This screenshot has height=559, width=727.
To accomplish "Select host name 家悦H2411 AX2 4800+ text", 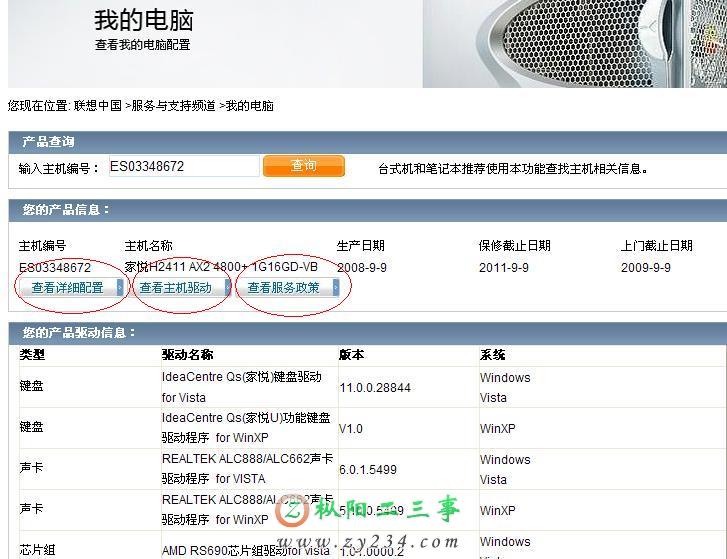I will [x=221, y=267].
